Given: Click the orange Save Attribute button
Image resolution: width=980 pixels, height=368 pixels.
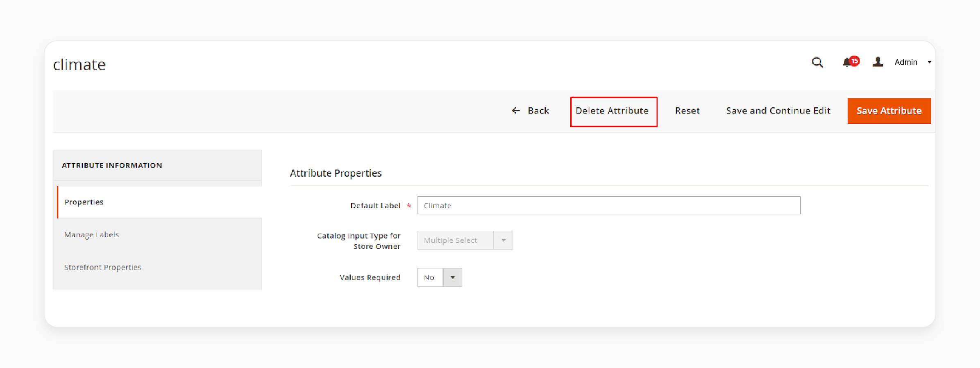Looking at the screenshot, I should pyautogui.click(x=889, y=111).
